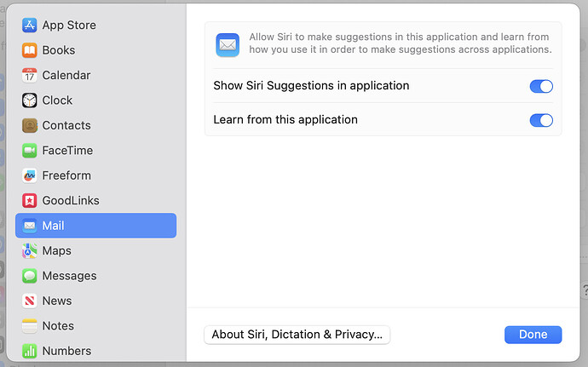Choose Numbers label in the list
The image size is (588, 367).
click(x=66, y=351)
